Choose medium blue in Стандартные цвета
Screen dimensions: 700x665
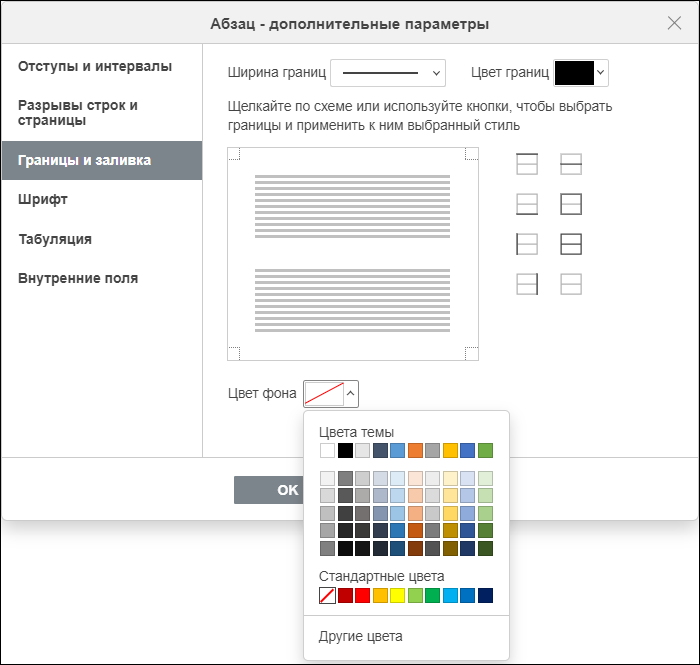coord(467,595)
